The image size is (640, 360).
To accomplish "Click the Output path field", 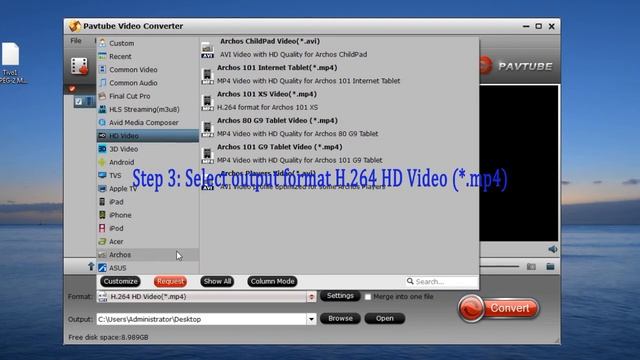I will coord(201,319).
